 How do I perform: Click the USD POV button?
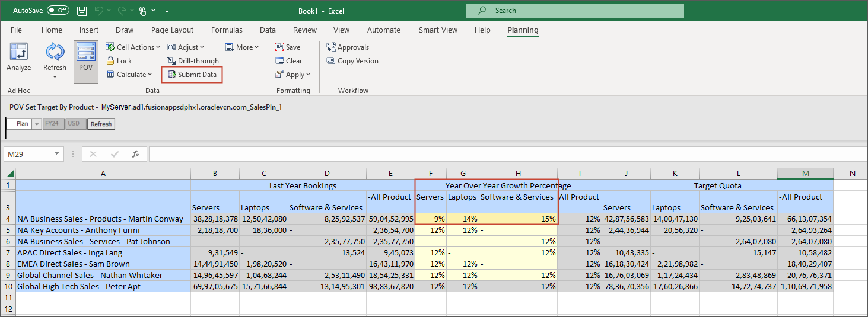[75, 124]
